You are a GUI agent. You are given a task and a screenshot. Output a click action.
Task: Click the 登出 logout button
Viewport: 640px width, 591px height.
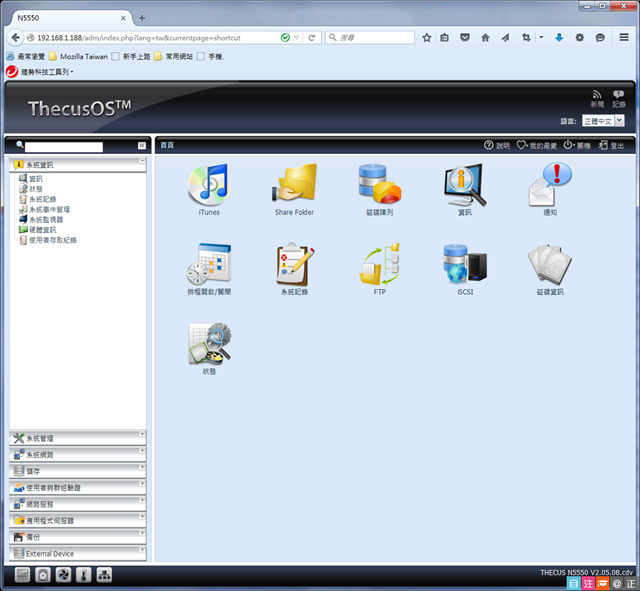point(611,145)
